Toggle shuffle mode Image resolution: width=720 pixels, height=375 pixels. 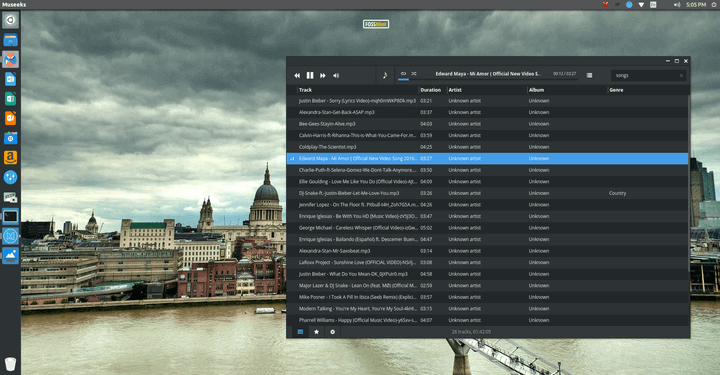414,73
